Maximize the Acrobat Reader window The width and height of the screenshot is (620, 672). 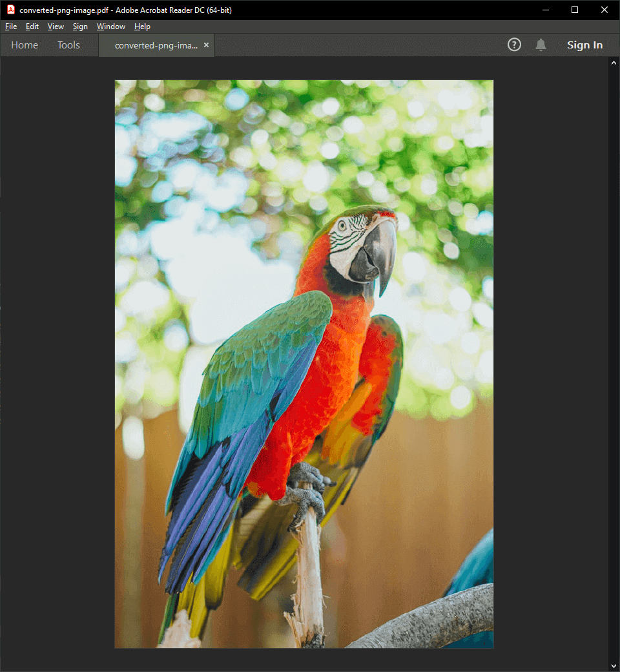[574, 10]
